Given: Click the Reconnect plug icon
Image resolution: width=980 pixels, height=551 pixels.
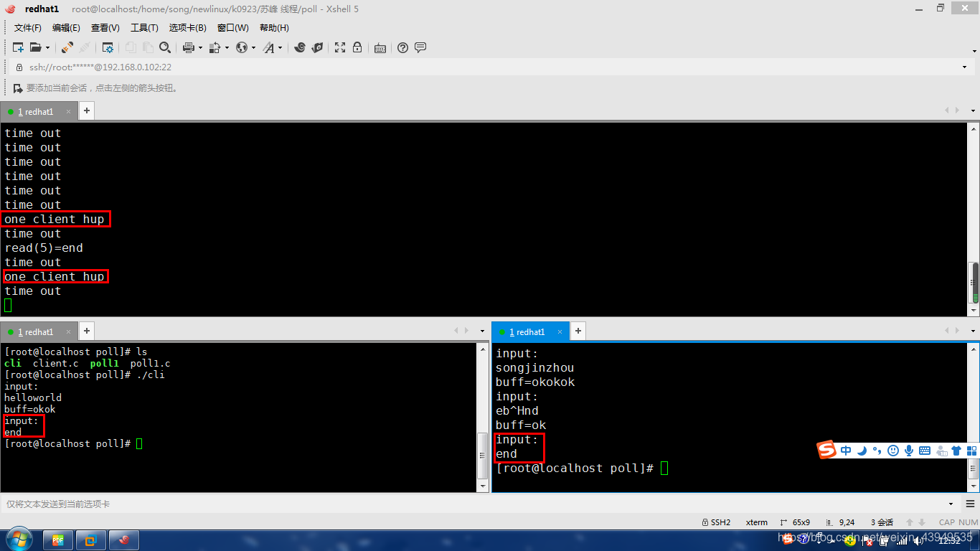Looking at the screenshot, I should point(67,47).
